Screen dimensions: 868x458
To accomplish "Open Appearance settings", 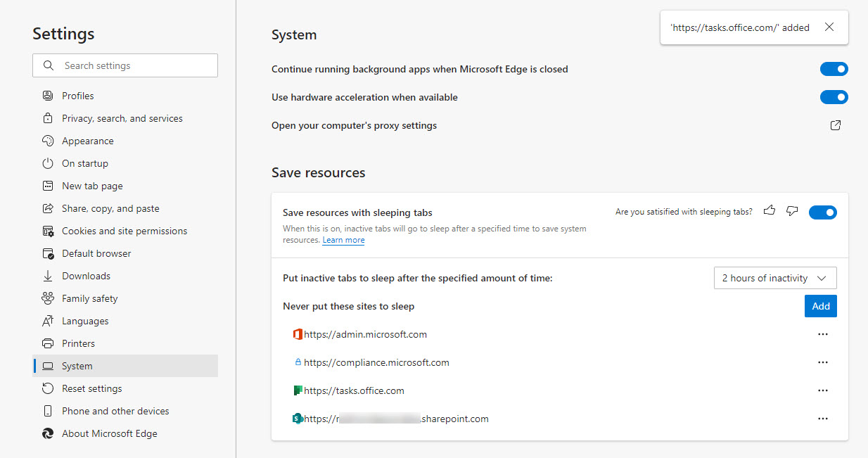I will 125,141.
